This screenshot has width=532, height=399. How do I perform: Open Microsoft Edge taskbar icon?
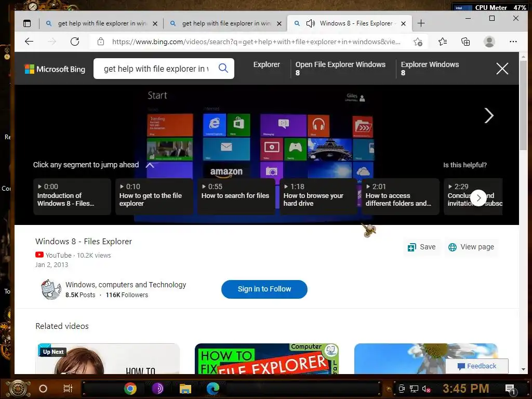[x=213, y=388]
